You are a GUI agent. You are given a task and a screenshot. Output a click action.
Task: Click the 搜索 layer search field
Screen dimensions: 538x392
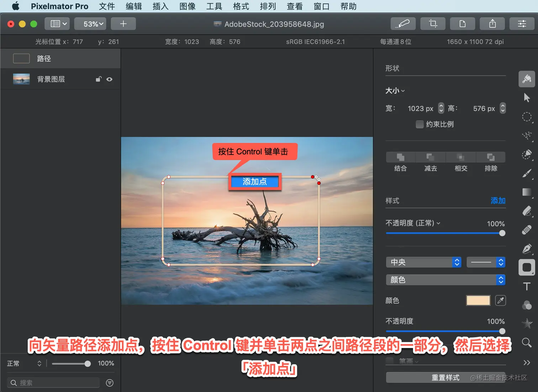pos(53,383)
